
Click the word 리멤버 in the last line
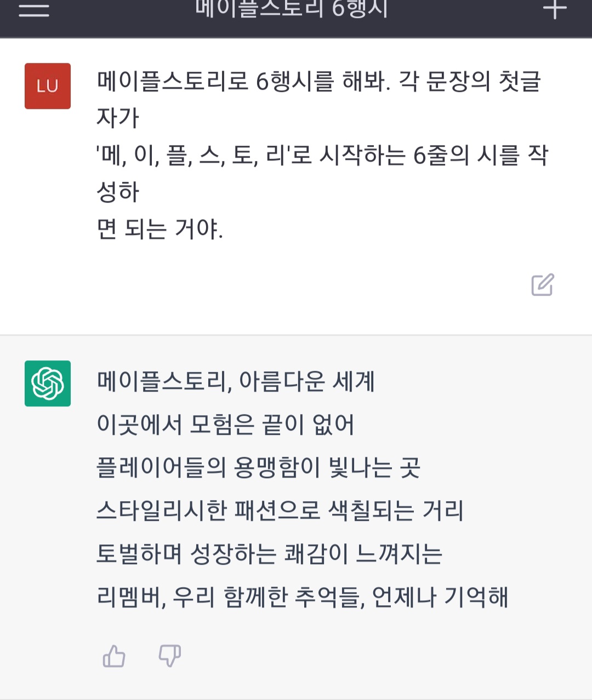129,596
